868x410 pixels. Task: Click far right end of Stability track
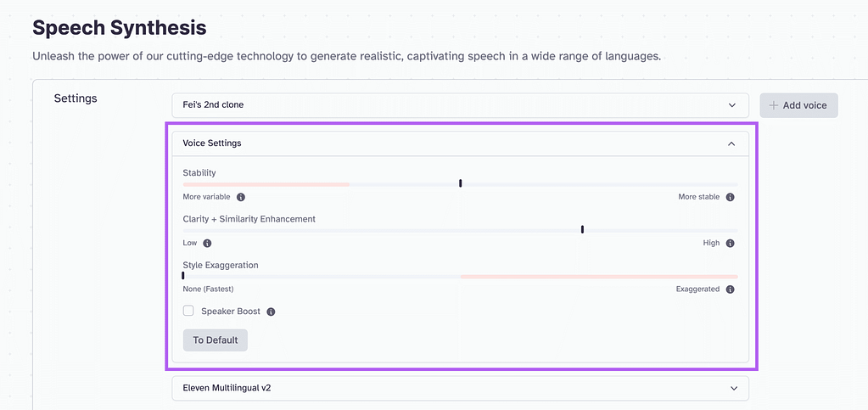click(735, 184)
